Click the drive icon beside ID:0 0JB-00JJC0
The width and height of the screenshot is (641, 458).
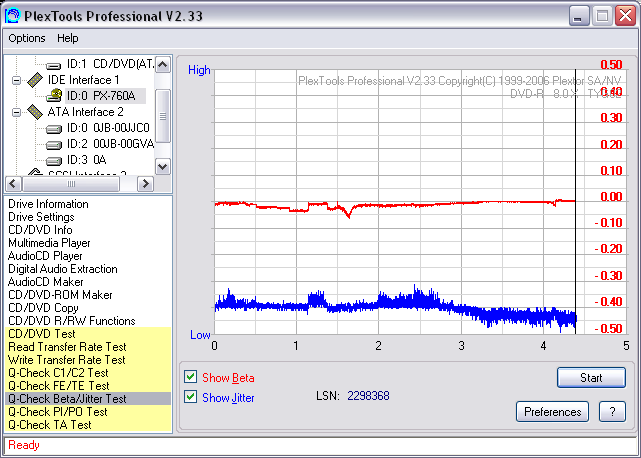coord(54,129)
